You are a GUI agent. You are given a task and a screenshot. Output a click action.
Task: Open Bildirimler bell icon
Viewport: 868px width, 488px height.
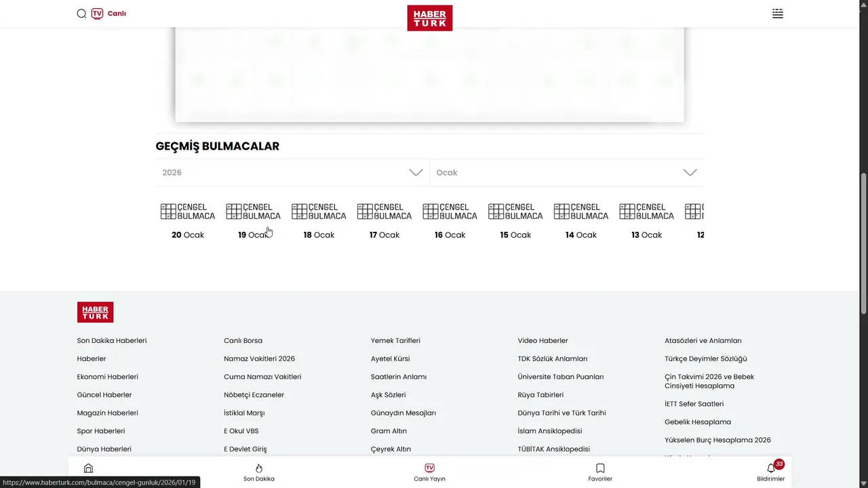point(770,468)
